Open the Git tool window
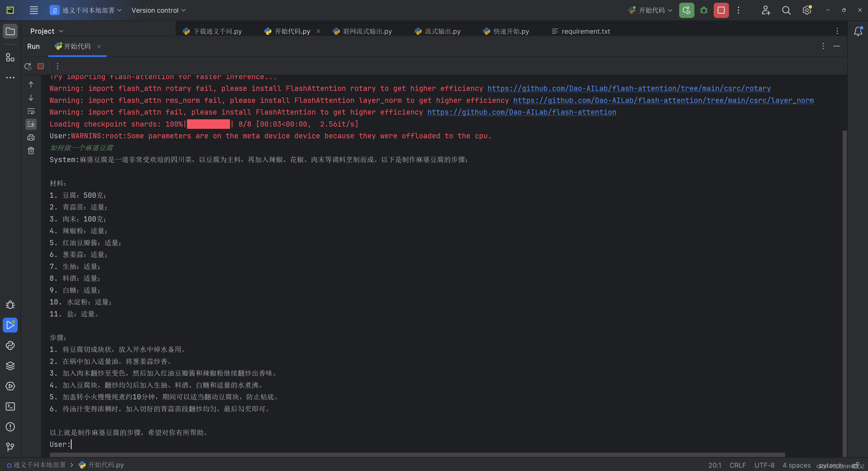The height and width of the screenshot is (471, 868). [10, 447]
